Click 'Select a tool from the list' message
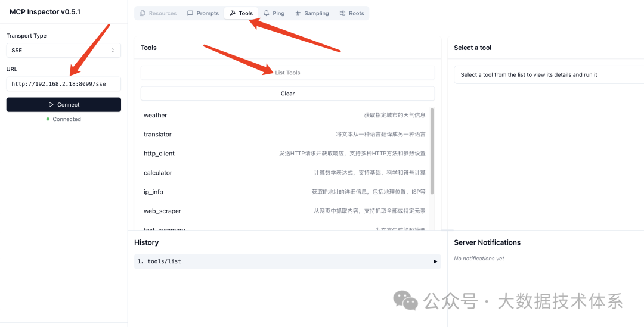Viewport: 644px width, 327px height. 529,74
